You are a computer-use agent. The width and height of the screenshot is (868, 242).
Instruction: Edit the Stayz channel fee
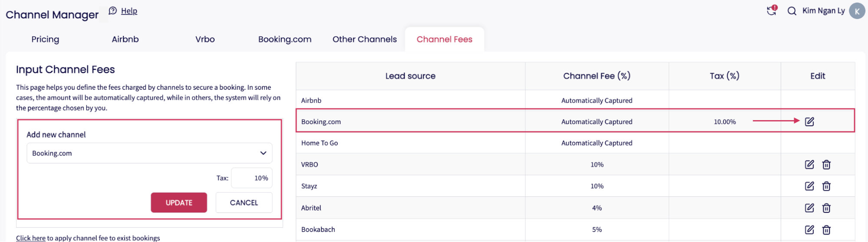(809, 186)
